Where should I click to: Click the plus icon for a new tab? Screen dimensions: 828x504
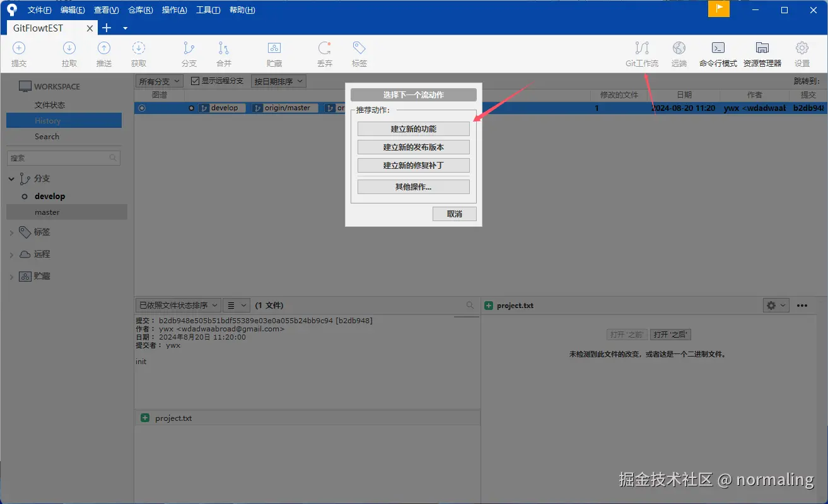107,28
